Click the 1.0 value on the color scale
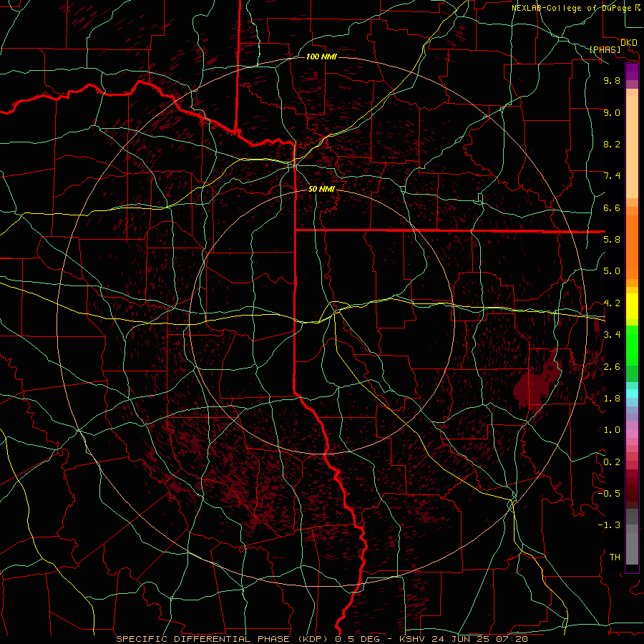The image size is (644, 644). (612, 430)
